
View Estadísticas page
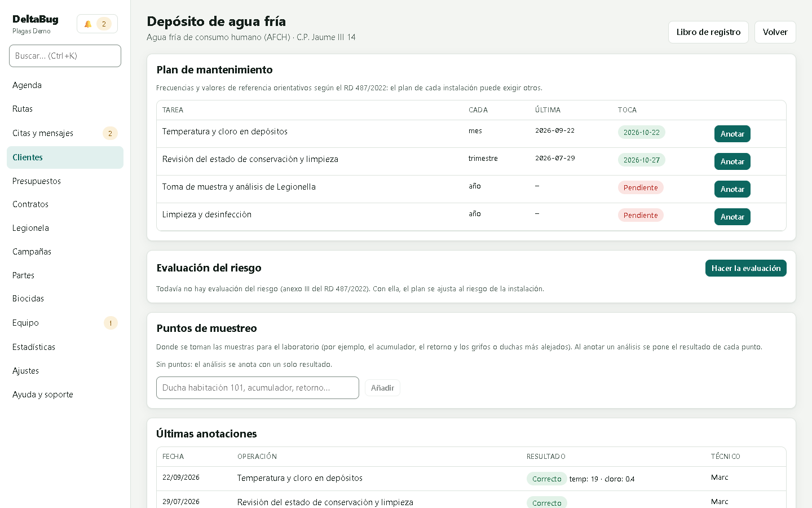tap(65, 347)
